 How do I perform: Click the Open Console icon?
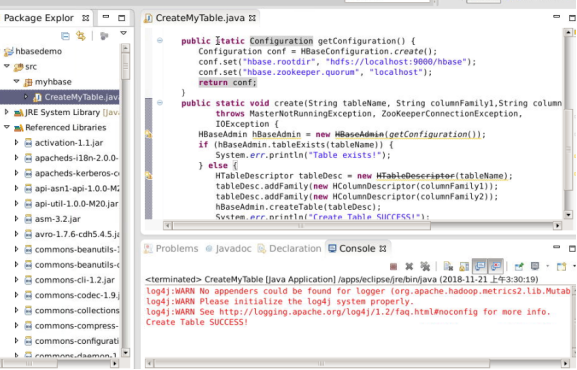[562, 266]
